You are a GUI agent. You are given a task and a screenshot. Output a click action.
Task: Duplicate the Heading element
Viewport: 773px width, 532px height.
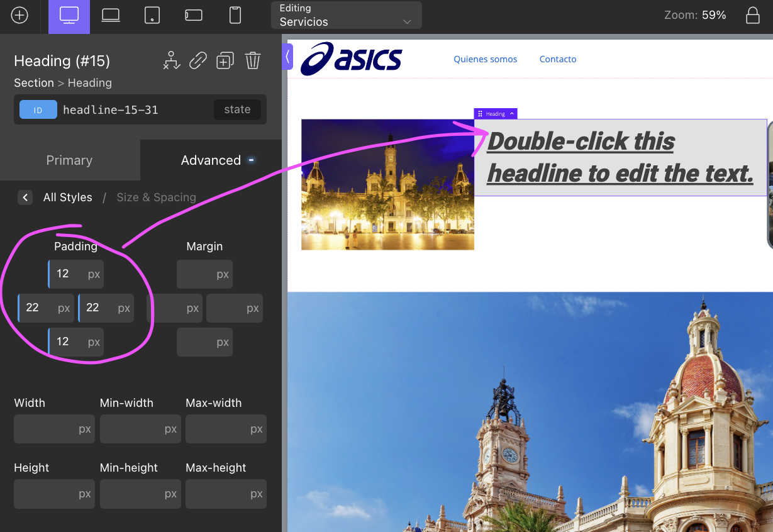click(225, 60)
